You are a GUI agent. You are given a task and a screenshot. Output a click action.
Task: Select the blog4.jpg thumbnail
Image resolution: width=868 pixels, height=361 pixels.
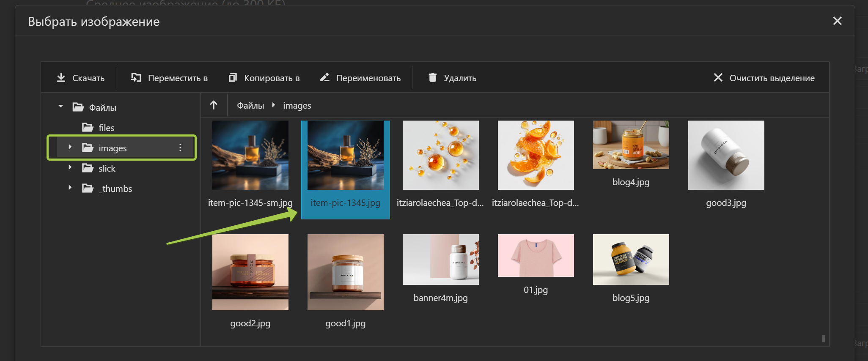click(631, 145)
